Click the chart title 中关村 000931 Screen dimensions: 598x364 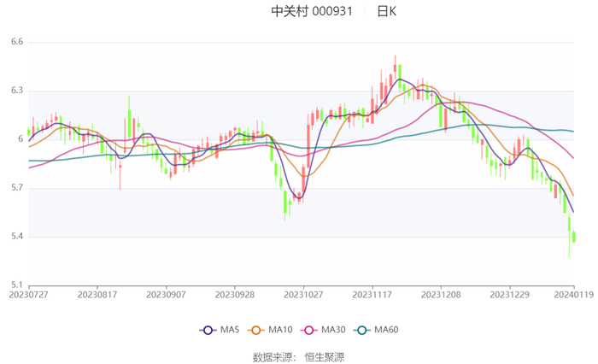tap(312, 11)
